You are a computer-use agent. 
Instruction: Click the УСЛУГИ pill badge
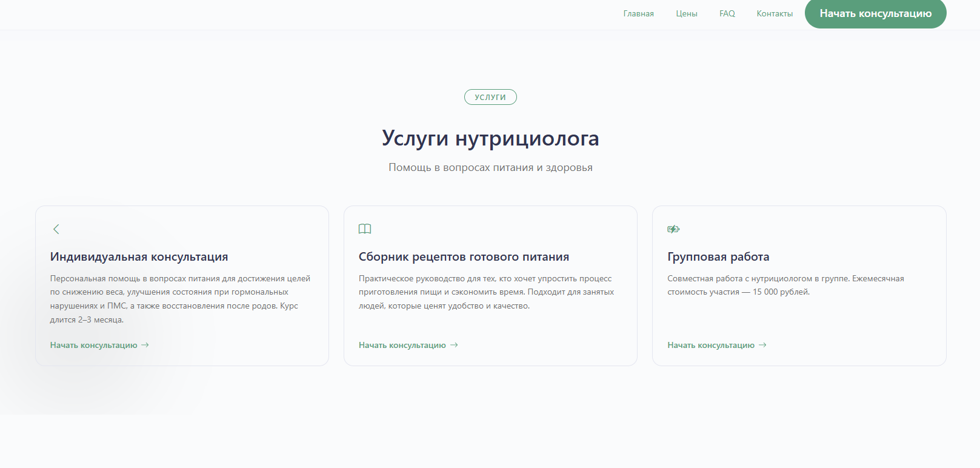490,97
